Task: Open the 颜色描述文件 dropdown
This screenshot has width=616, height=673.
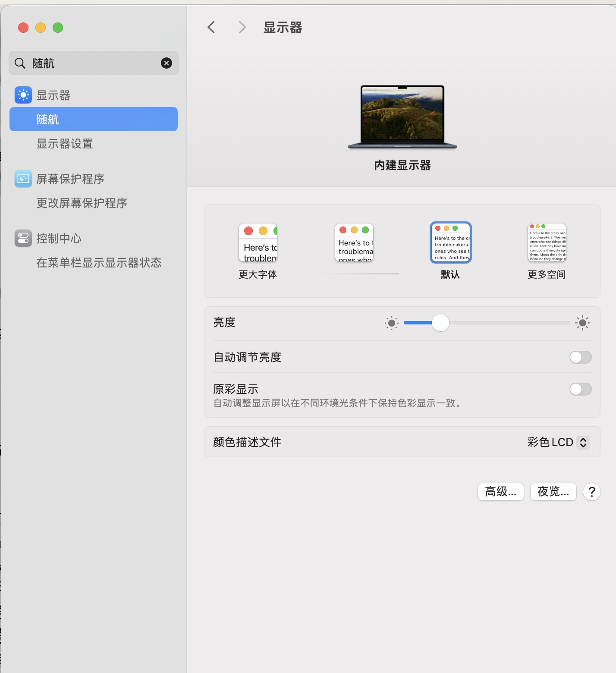Action: coord(558,442)
